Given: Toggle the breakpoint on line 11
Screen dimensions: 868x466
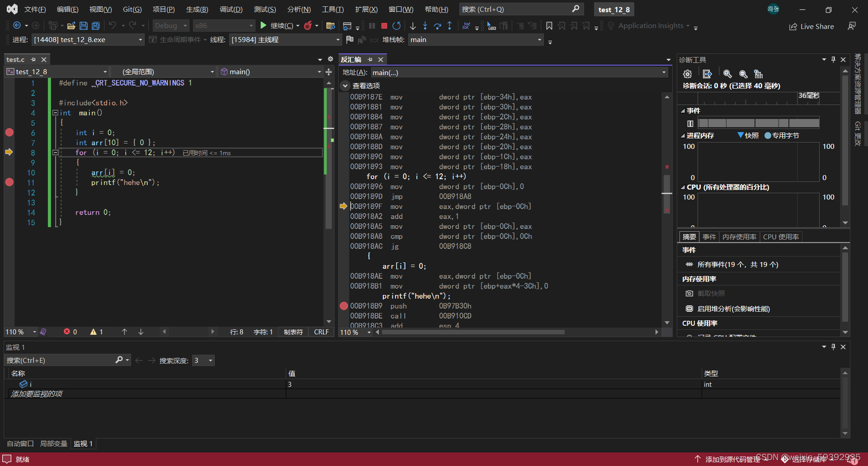Looking at the screenshot, I should (x=9, y=182).
